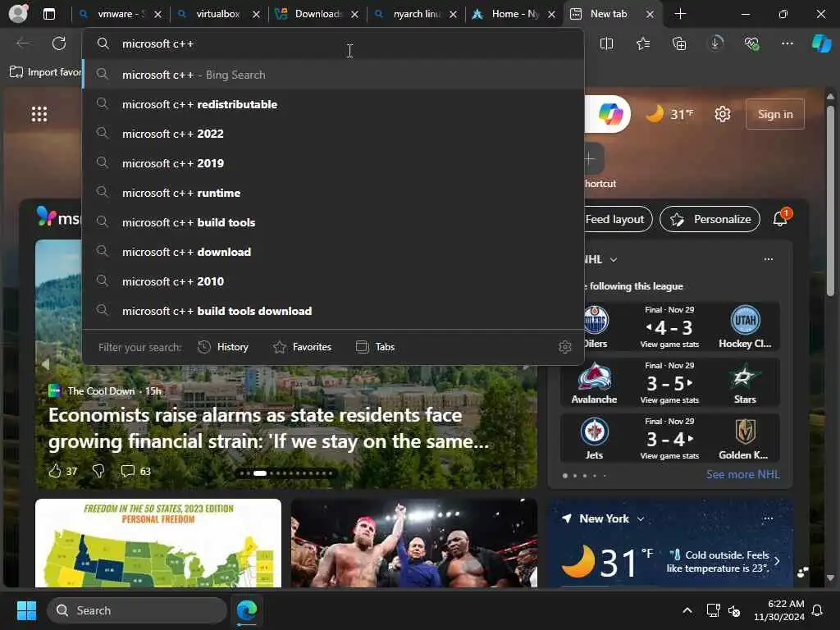Open Browser essentials heart icon
This screenshot has width=840, height=630.
click(751, 43)
